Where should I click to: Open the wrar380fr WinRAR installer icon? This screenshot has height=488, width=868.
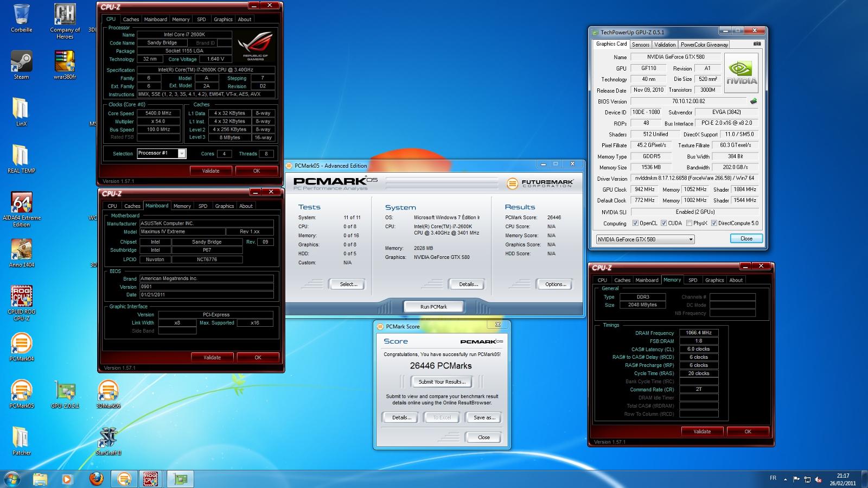point(65,65)
